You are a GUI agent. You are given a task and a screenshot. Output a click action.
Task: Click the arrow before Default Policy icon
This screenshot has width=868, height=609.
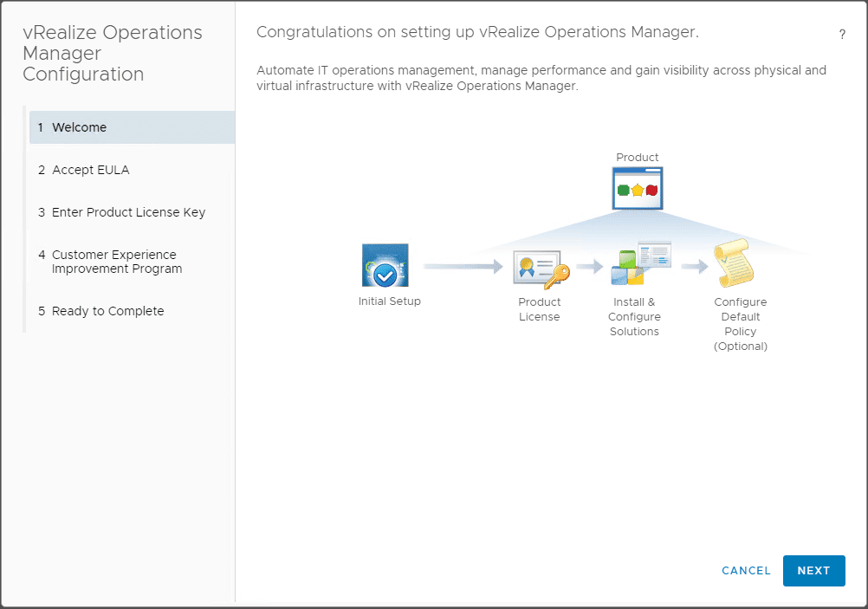[x=695, y=267]
